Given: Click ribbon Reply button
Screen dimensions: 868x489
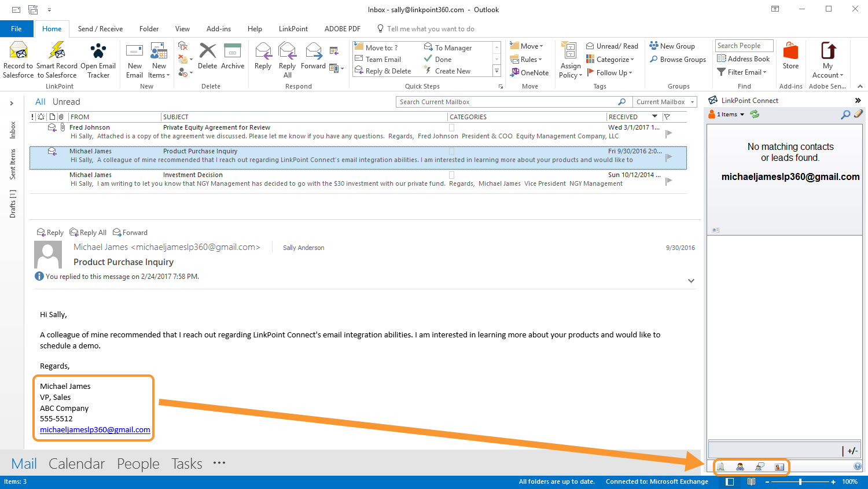Looking at the screenshot, I should pyautogui.click(x=263, y=56).
